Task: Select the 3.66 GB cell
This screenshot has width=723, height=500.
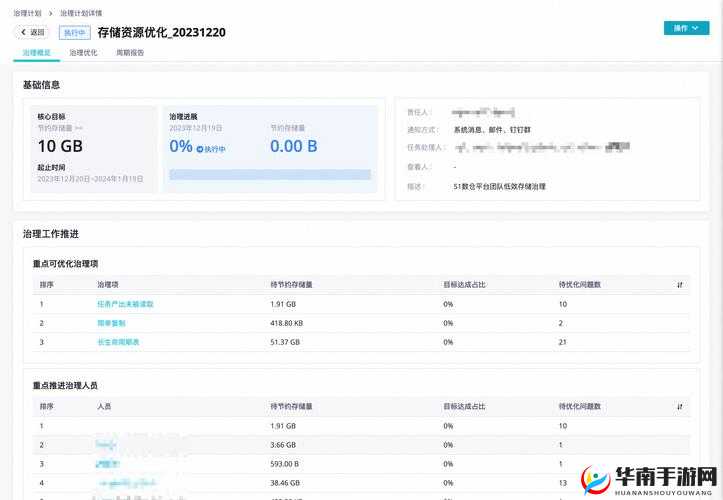Action: [283, 445]
